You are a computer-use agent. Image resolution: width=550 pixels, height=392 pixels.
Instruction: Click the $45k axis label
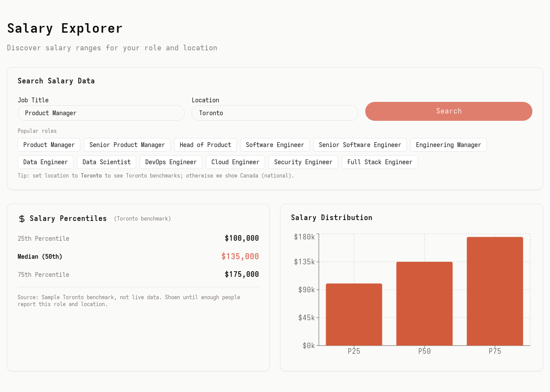click(307, 318)
